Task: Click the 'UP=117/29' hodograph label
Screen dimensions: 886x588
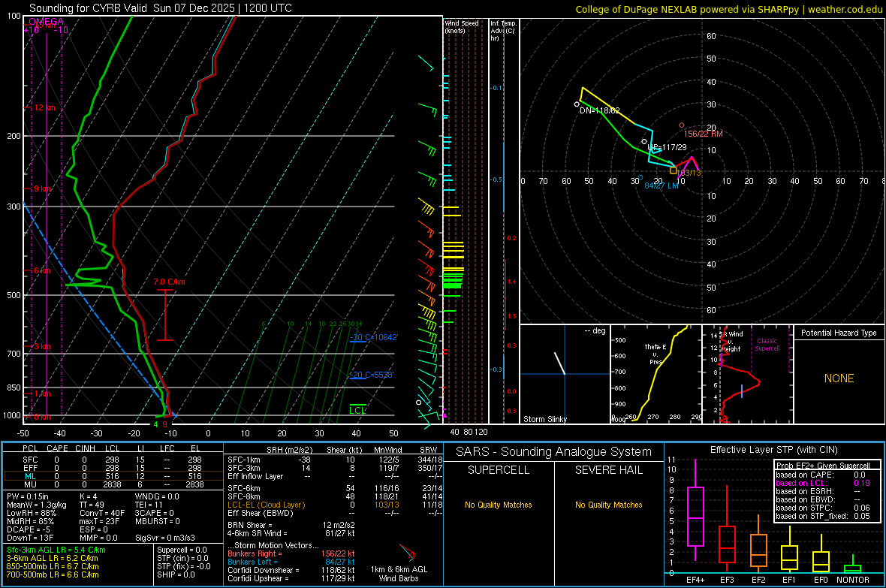Action: click(667, 148)
